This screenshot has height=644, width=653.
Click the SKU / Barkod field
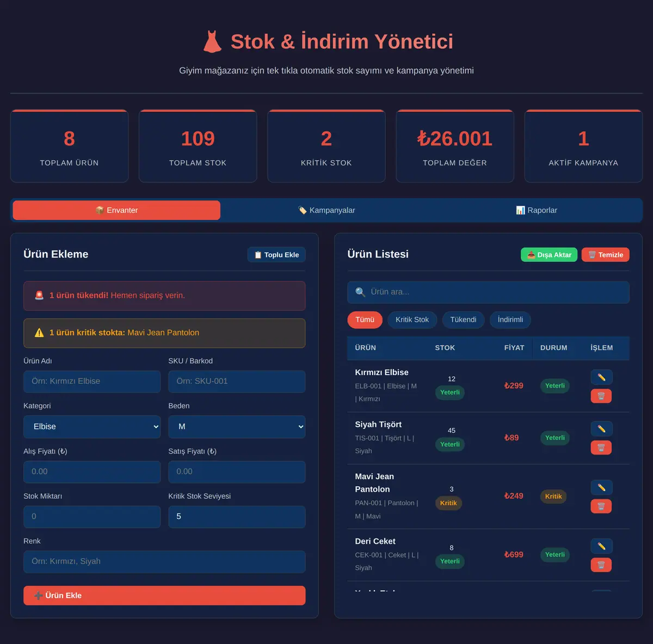click(x=237, y=382)
